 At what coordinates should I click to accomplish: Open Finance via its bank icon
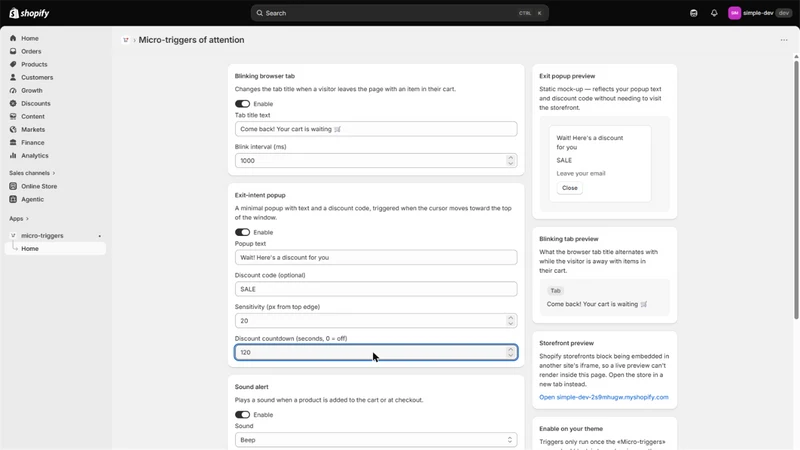coord(13,142)
